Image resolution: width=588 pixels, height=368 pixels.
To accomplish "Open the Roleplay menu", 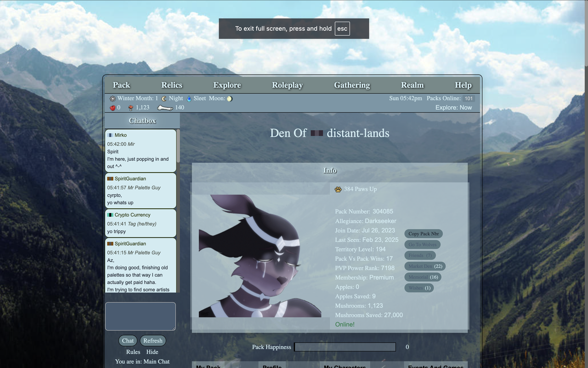I will (x=287, y=85).
